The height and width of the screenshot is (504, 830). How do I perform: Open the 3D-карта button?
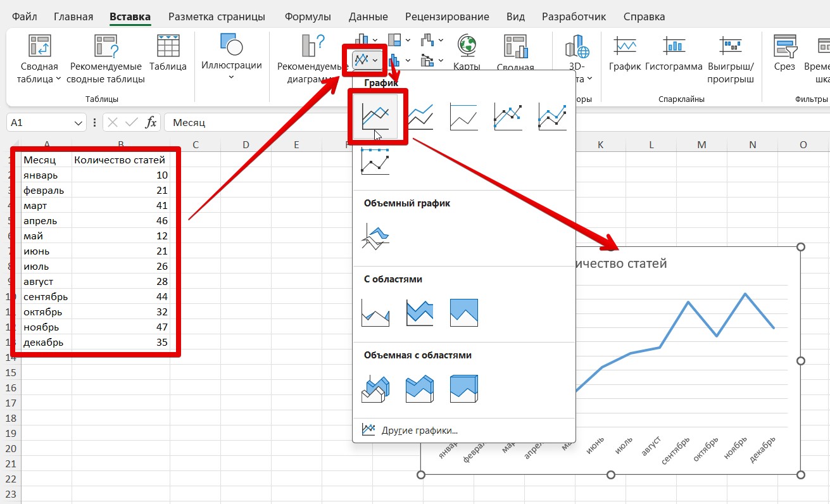click(x=577, y=58)
